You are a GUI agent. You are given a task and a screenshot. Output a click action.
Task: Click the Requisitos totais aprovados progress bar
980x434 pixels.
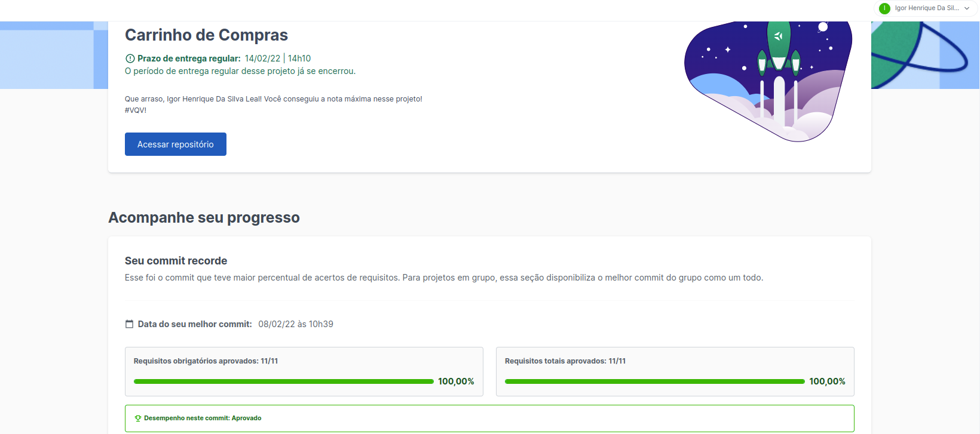pos(655,381)
